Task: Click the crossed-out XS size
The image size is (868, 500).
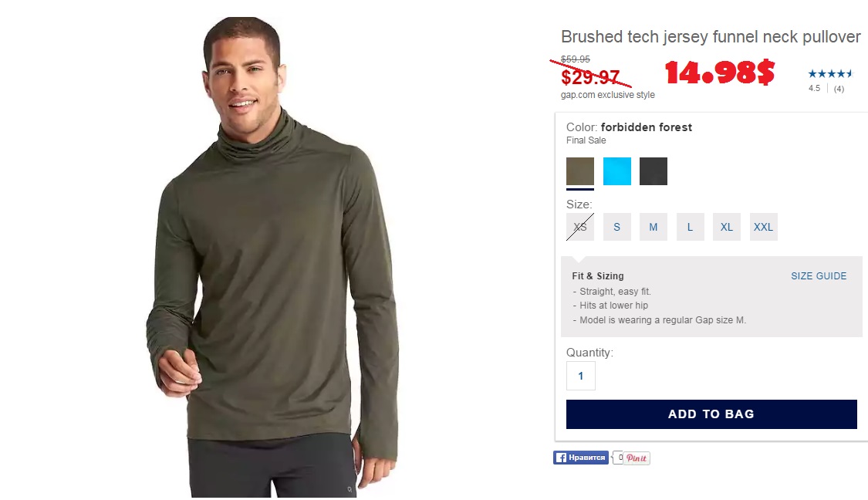Action: point(580,227)
